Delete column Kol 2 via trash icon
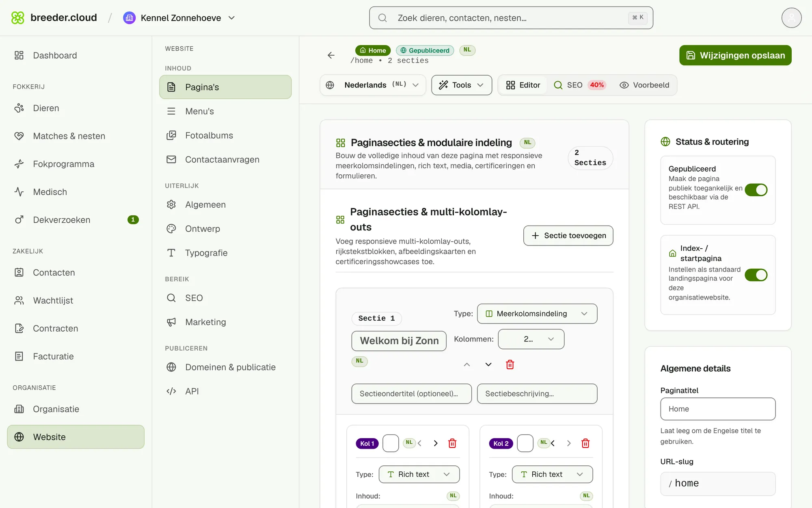 [x=585, y=443]
